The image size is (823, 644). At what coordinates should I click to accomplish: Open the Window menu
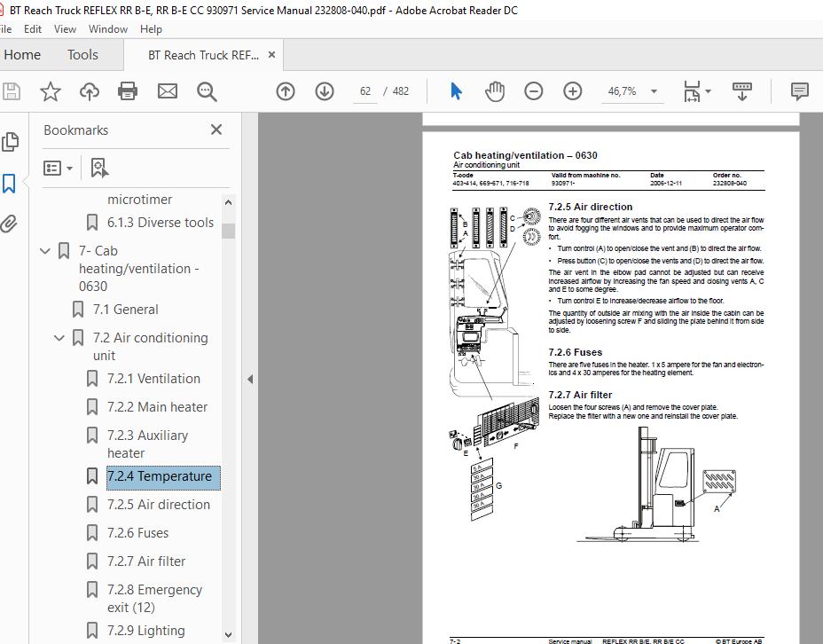pos(107,29)
